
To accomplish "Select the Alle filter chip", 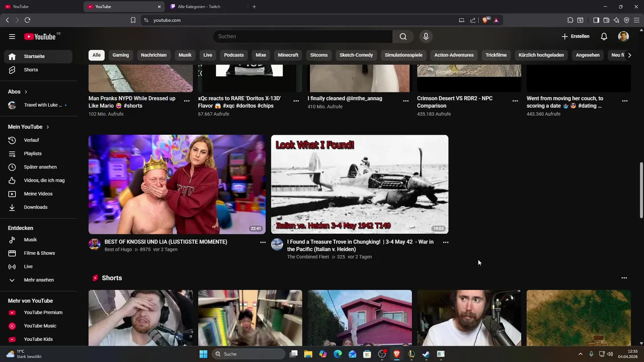I will pos(97,55).
